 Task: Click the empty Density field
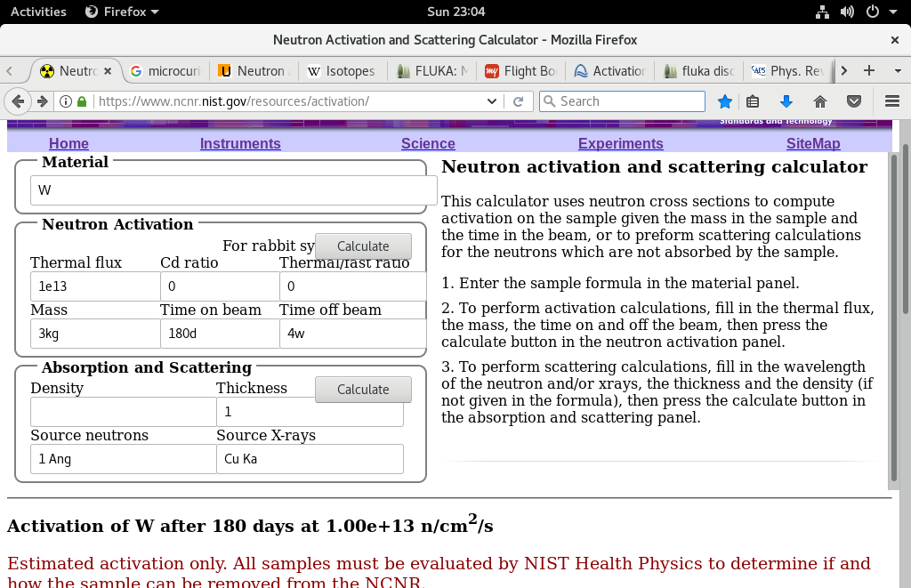tap(123, 412)
